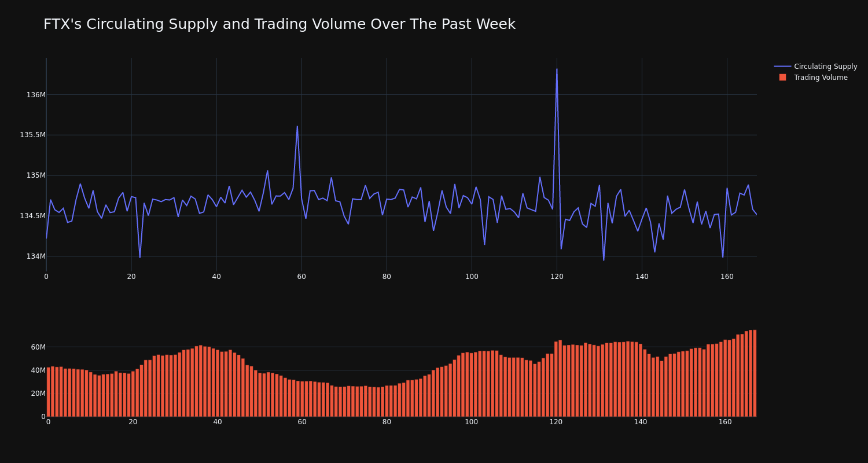The image size is (868, 463).
Task: Click the 160 tick on the volume x-axis
Action: (x=725, y=422)
